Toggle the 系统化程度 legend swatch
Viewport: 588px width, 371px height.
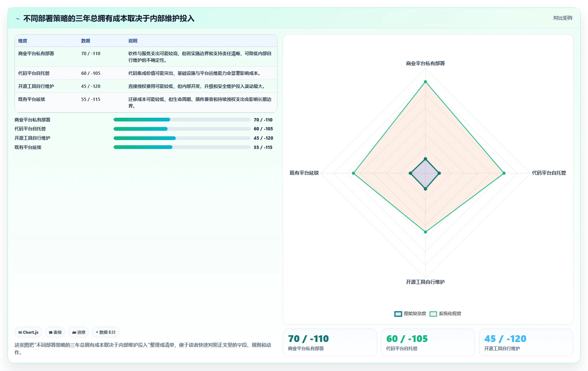point(433,314)
